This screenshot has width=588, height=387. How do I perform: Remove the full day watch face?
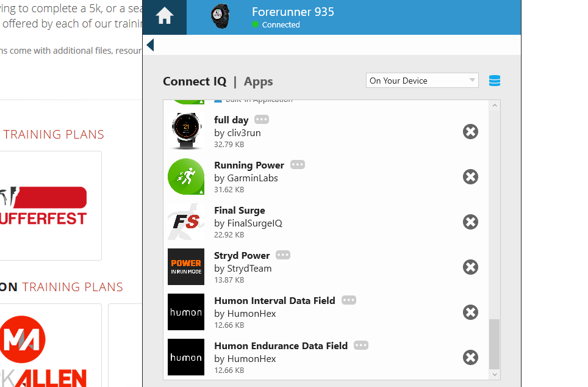coord(470,131)
